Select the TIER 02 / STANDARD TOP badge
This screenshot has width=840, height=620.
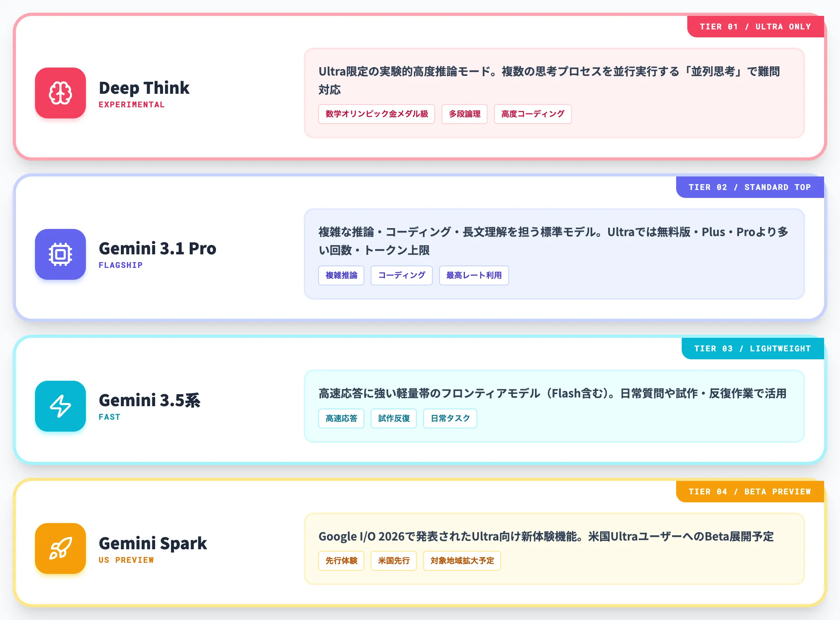(x=750, y=187)
